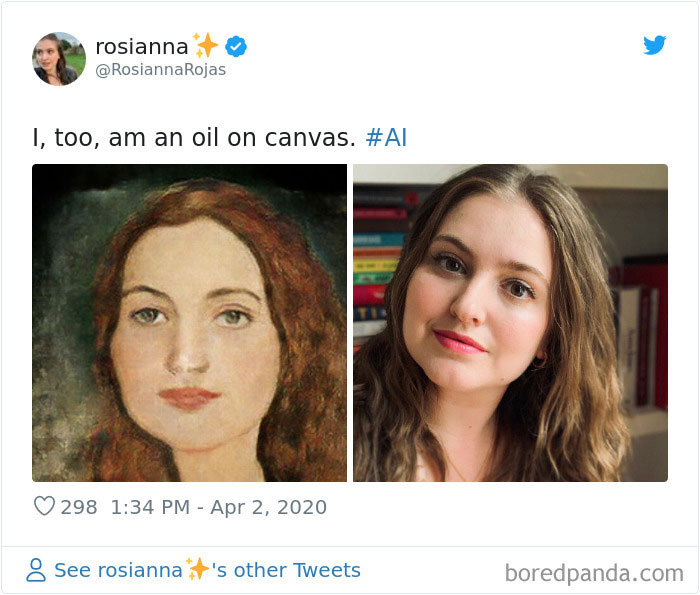Image resolution: width=700 pixels, height=595 pixels.
Task: Click the person icon in the footer
Action: 36,570
